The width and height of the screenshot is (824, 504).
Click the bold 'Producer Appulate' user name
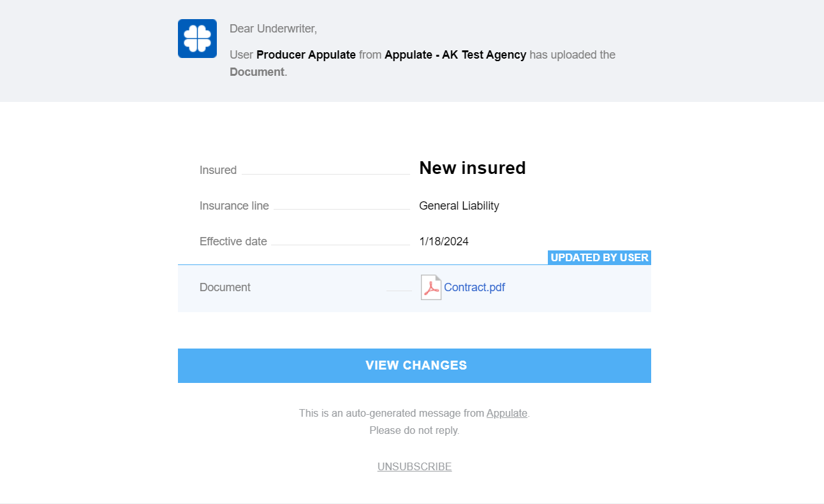306,55
